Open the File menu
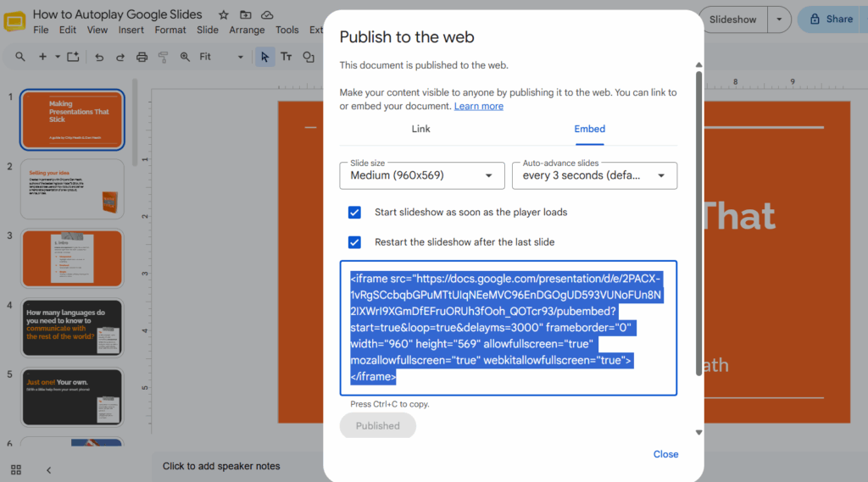868x482 pixels. pos(41,30)
